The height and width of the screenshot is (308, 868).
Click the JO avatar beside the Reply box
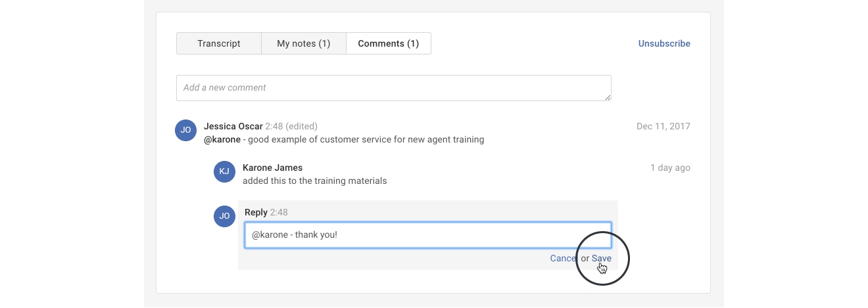tap(225, 216)
